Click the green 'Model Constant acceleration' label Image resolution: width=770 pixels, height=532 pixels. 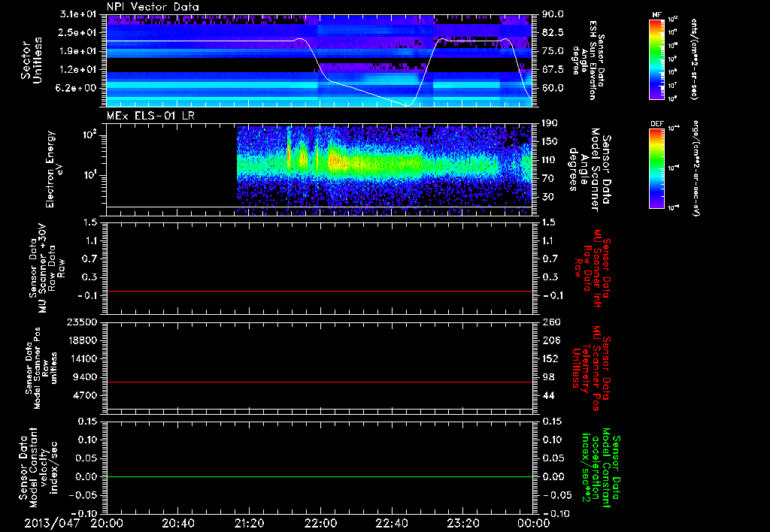[x=601, y=467]
